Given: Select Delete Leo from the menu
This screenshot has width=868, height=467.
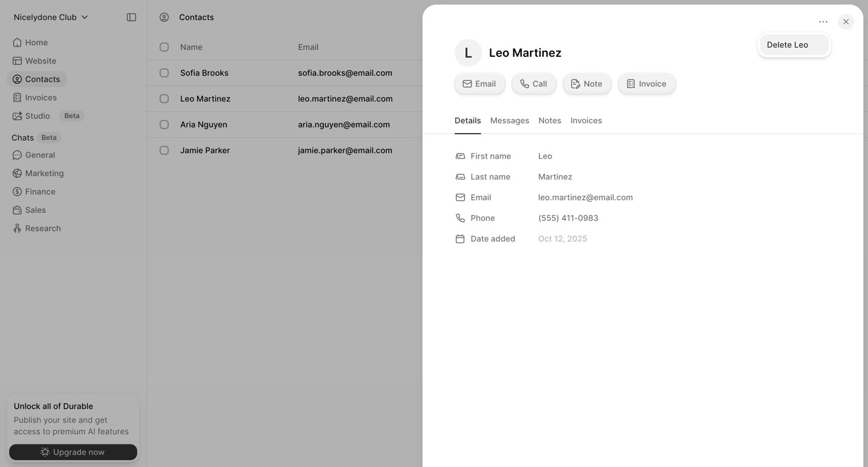Looking at the screenshot, I should [x=794, y=45].
